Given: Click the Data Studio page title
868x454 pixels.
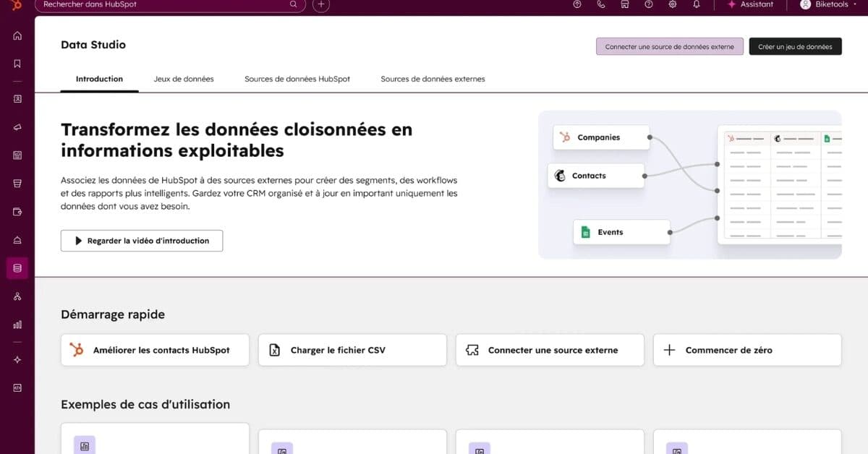Looking at the screenshot, I should pos(93,45).
